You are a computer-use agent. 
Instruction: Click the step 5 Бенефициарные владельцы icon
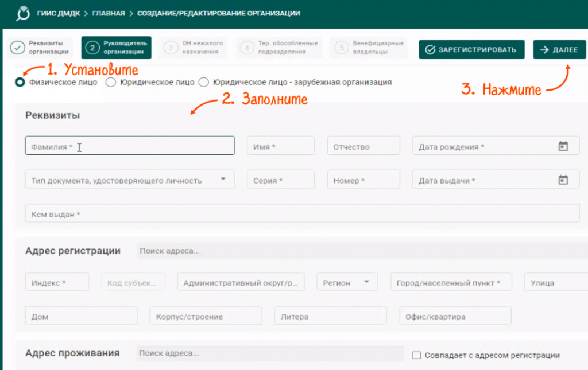click(x=342, y=48)
